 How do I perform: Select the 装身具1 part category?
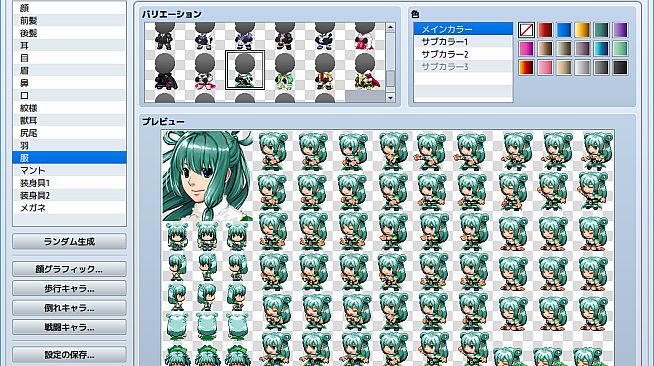[x=69, y=183]
